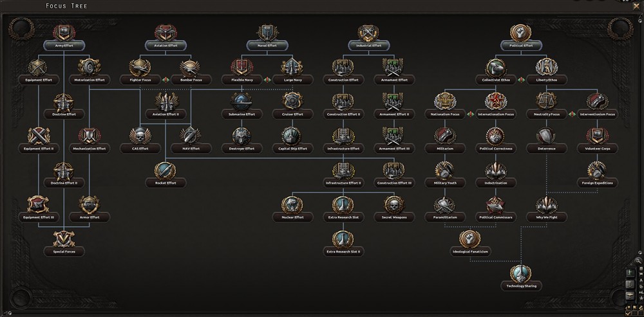Choose the Armor Effort tank focus

tap(90, 204)
